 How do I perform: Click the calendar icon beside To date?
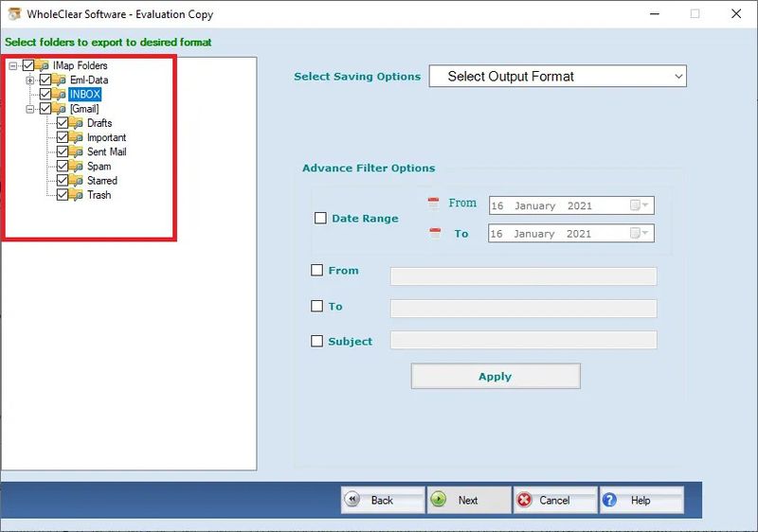click(435, 234)
